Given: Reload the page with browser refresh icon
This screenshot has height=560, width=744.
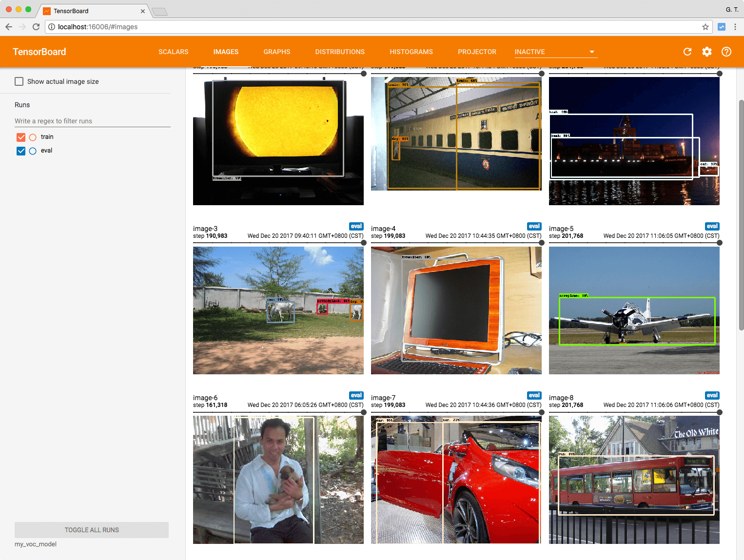Looking at the screenshot, I should (x=36, y=27).
